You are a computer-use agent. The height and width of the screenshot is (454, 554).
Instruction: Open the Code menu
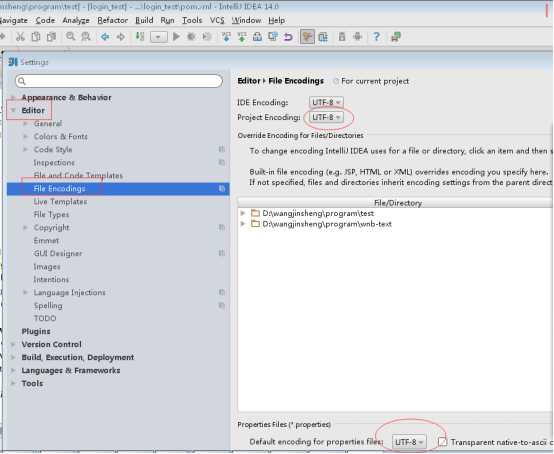click(45, 20)
